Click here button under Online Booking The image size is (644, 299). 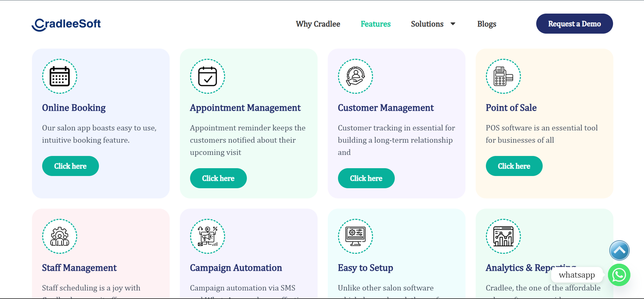coord(70,166)
